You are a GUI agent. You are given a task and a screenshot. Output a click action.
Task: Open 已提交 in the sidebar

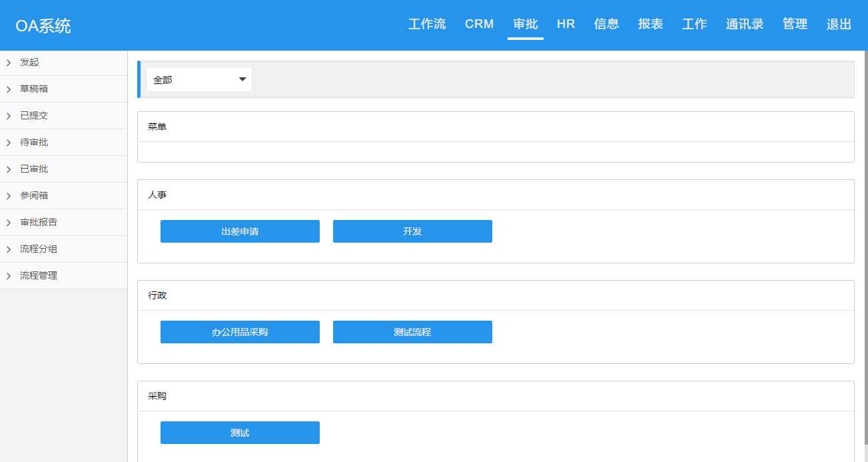[33, 116]
